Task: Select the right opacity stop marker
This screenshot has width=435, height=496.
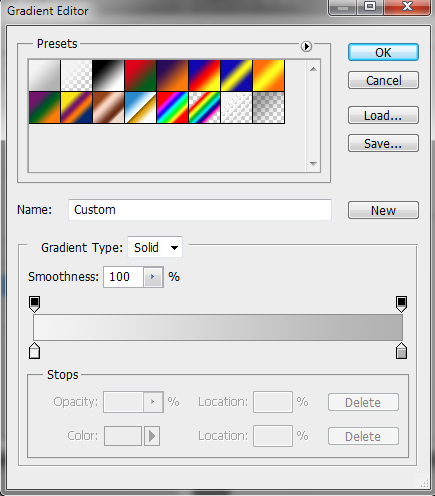Action: point(401,304)
